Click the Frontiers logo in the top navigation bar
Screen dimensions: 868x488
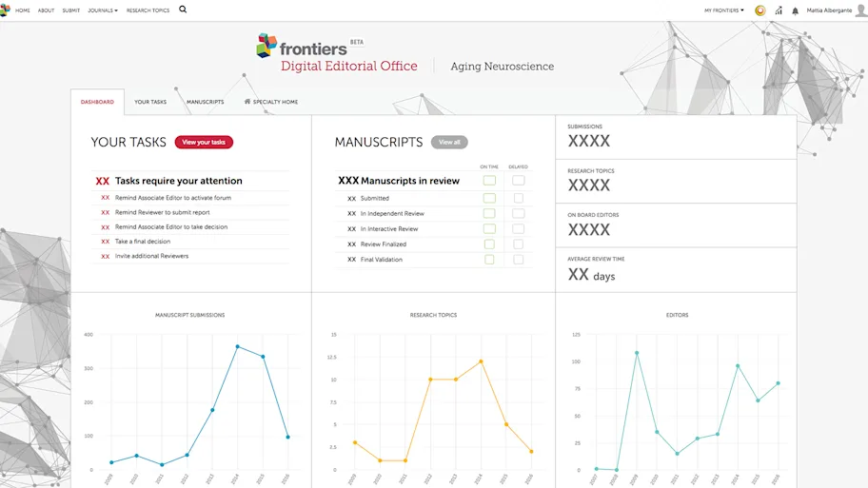point(5,10)
